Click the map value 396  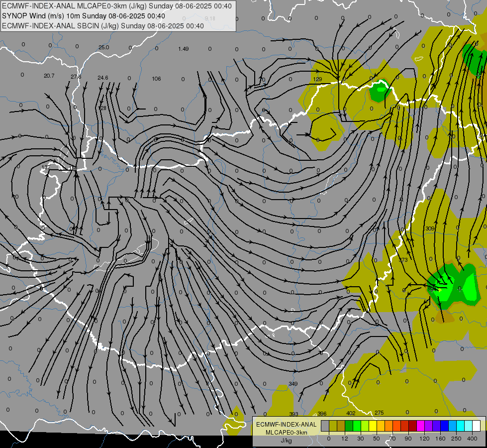pyautogui.click(x=322, y=414)
